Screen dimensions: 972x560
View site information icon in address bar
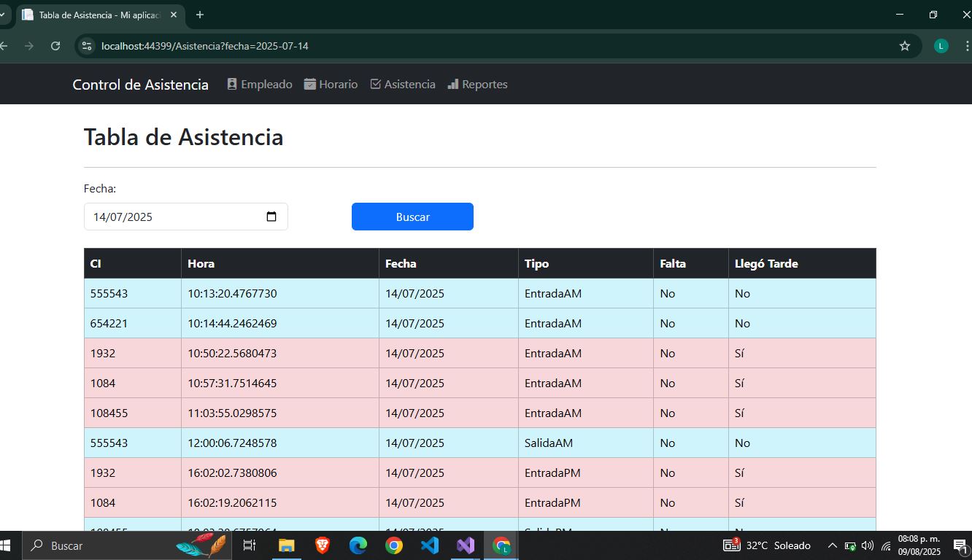(x=87, y=46)
